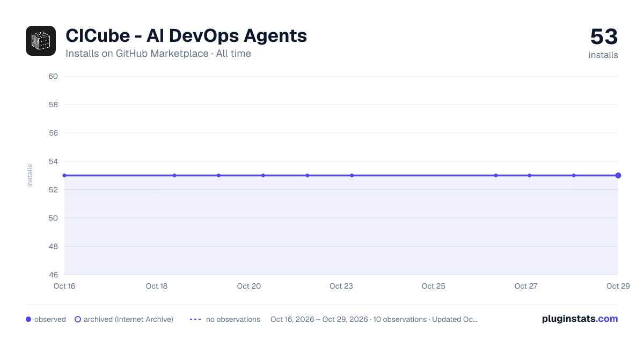Viewport: 644px width, 338px height.
Task: Click the truncated 'Updated Oc…' footer text
Action: coord(455,319)
